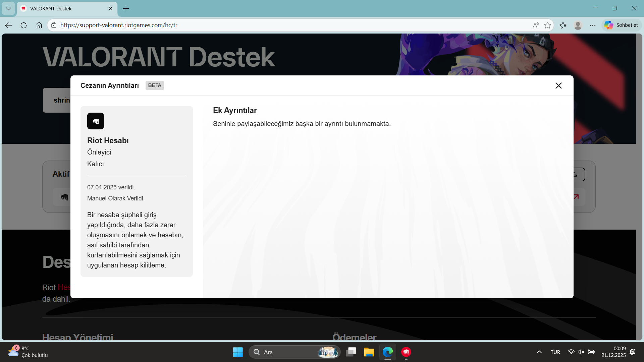Go back to the previous page
Image resolution: width=644 pixels, height=362 pixels.
9,25
